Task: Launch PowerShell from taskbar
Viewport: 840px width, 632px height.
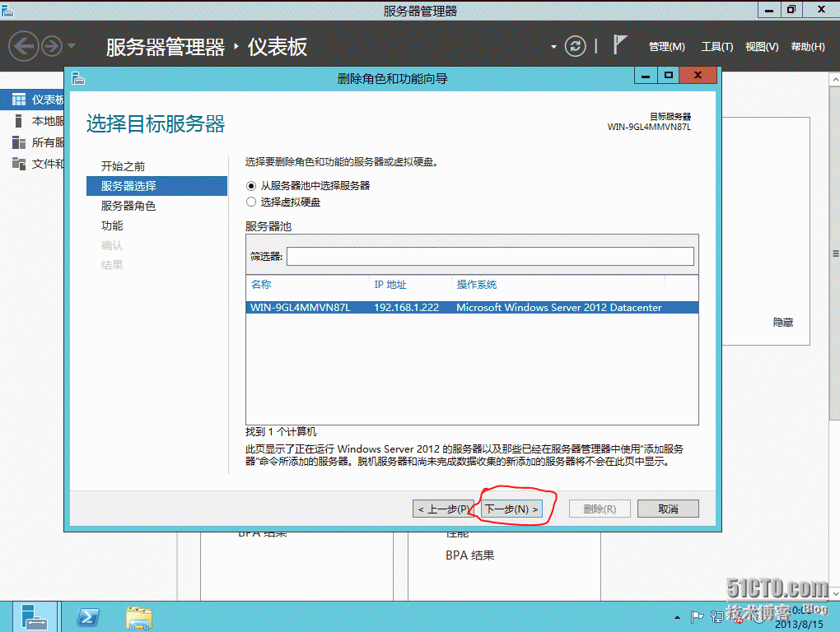Action: pyautogui.click(x=88, y=617)
